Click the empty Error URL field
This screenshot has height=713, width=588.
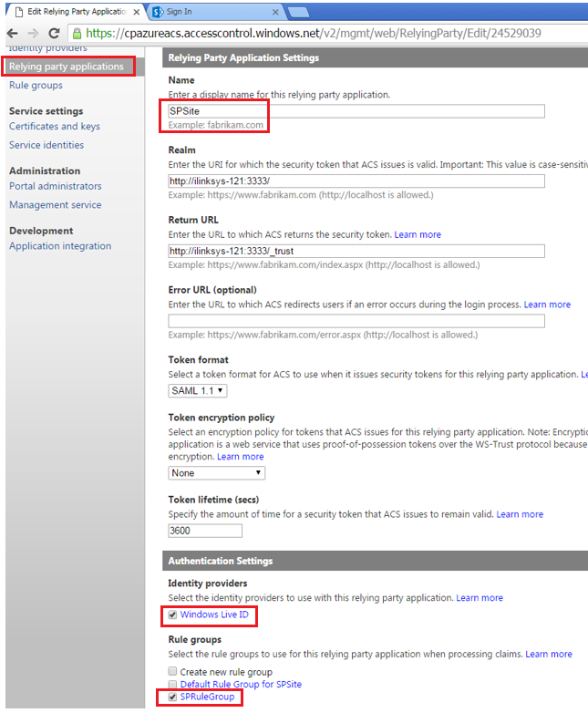pos(356,321)
